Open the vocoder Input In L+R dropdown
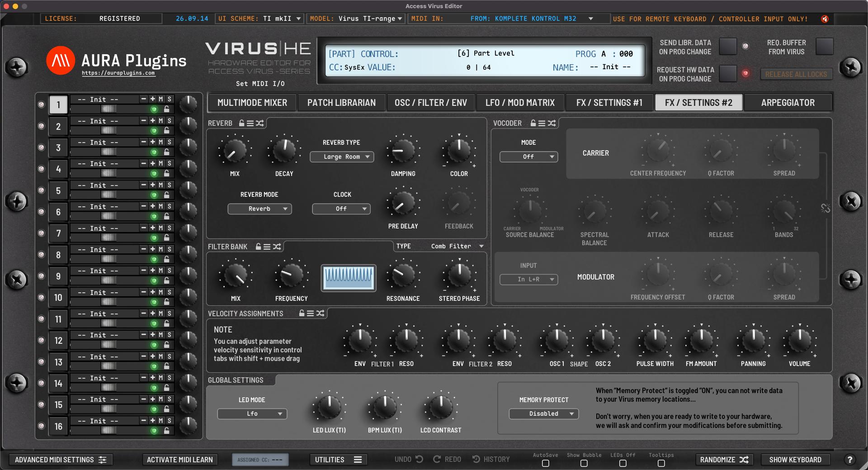Viewport: 868px width, 470px height. pos(528,280)
